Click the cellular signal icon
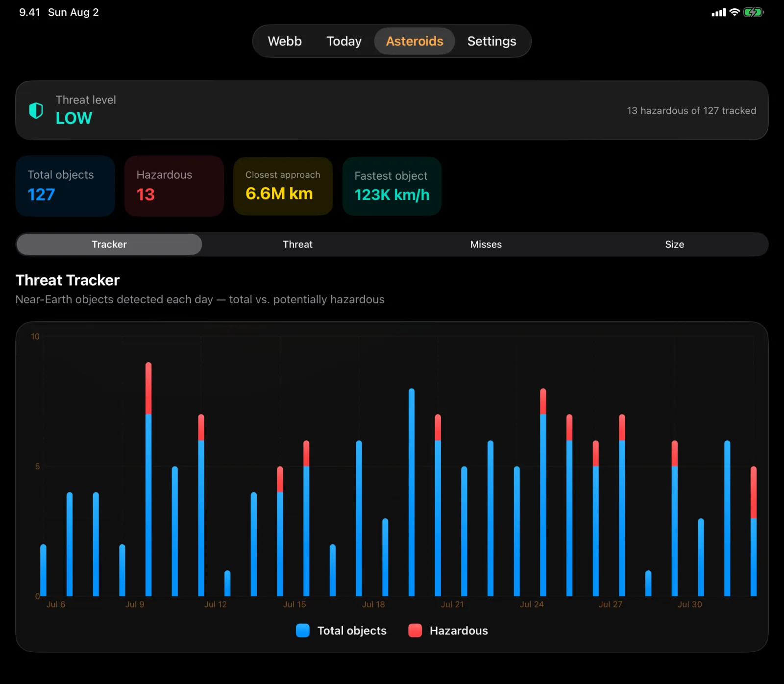The image size is (784, 684). (718, 12)
